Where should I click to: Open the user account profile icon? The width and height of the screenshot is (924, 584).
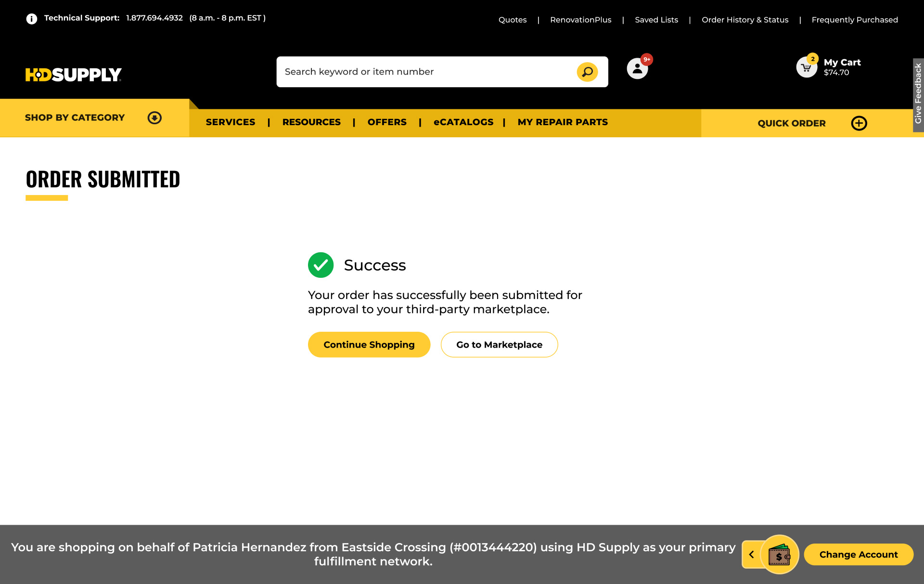point(637,68)
